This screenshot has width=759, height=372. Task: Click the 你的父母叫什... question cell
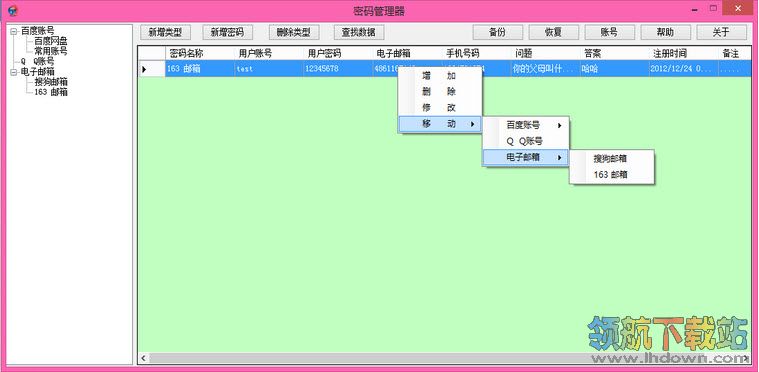(546, 69)
